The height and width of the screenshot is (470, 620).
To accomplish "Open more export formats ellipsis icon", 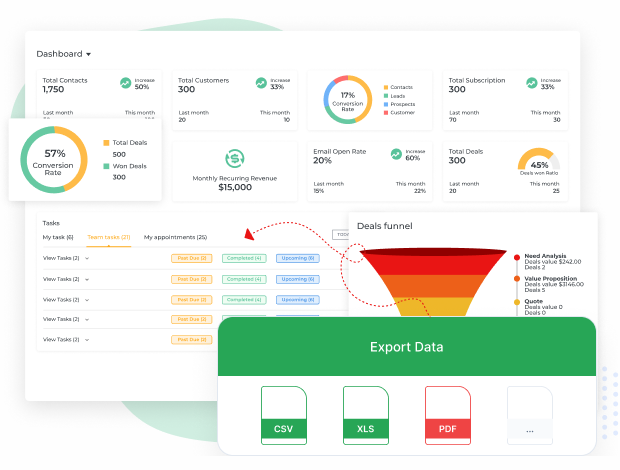I will (530, 415).
